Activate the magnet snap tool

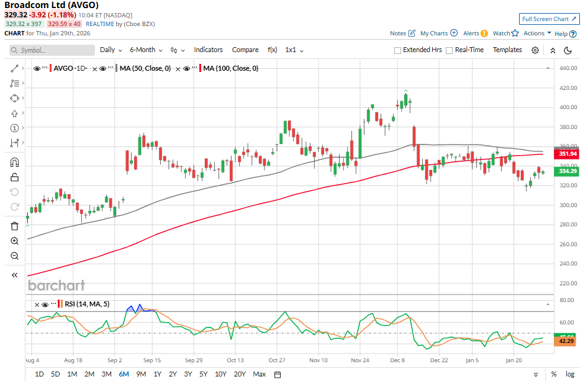click(14, 163)
